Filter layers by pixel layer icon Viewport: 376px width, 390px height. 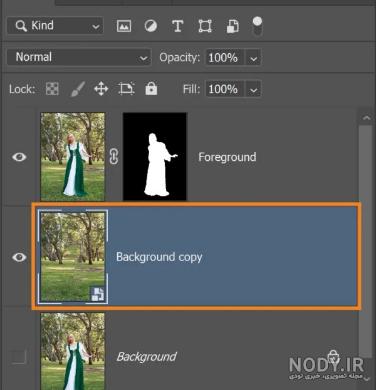click(x=124, y=26)
